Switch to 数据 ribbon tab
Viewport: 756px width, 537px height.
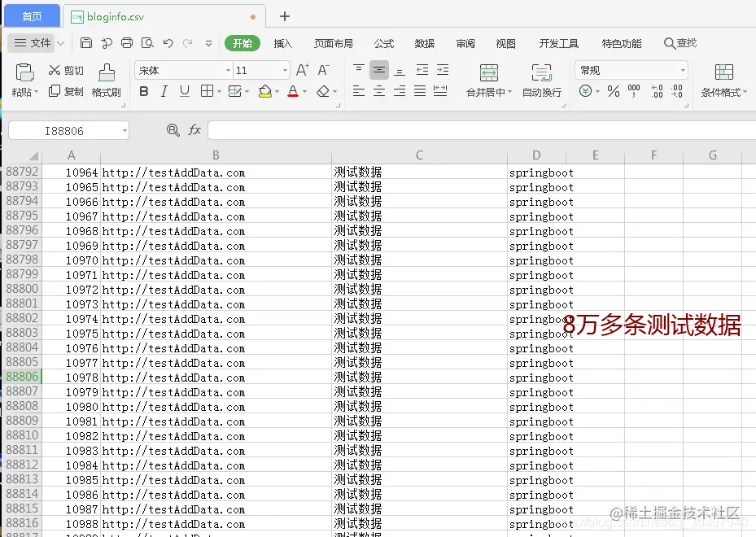(x=424, y=43)
